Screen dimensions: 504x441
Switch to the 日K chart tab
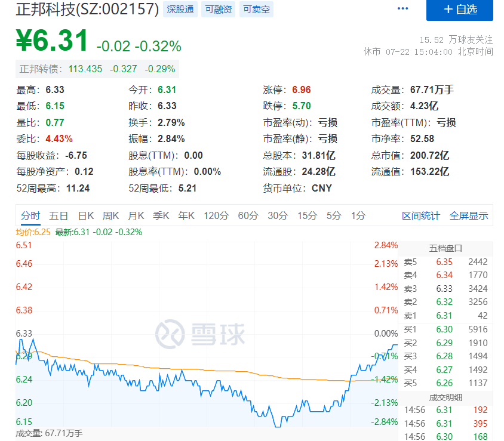[86, 215]
